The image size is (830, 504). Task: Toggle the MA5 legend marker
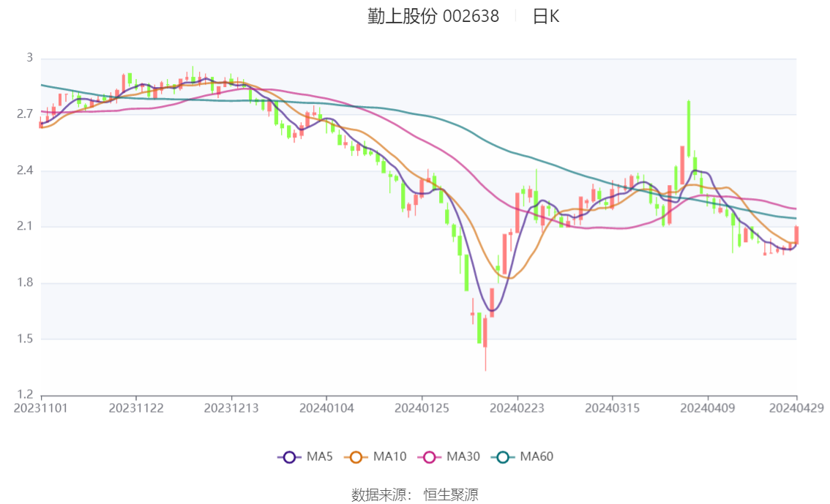[289, 457]
